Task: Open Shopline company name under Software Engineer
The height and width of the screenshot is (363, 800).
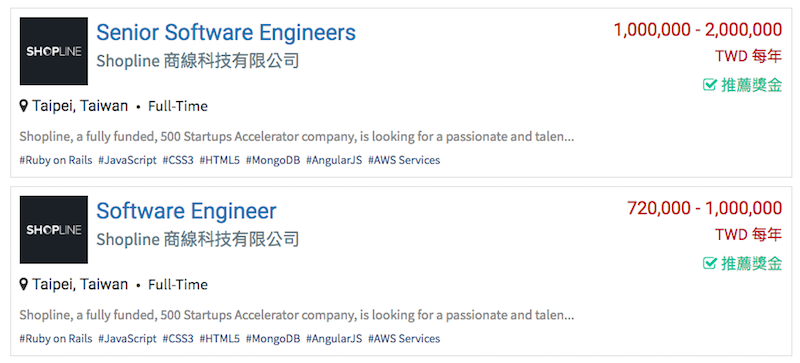Action: (x=197, y=239)
